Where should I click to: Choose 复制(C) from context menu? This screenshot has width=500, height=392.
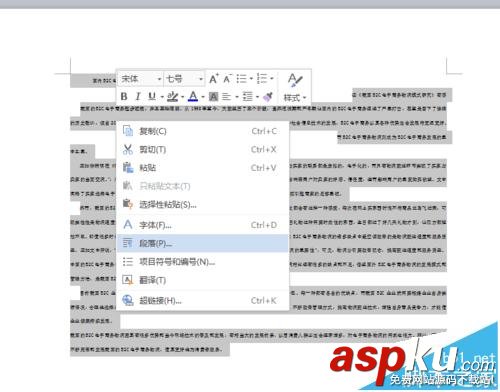203,131
